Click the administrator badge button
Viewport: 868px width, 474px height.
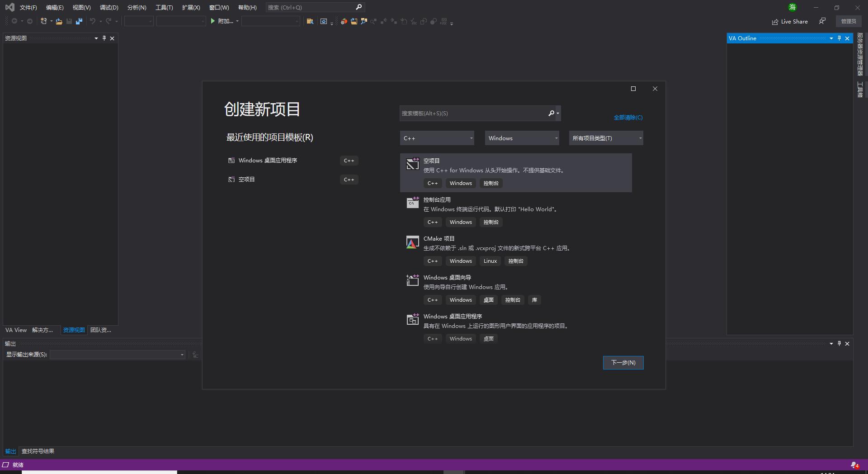click(849, 21)
